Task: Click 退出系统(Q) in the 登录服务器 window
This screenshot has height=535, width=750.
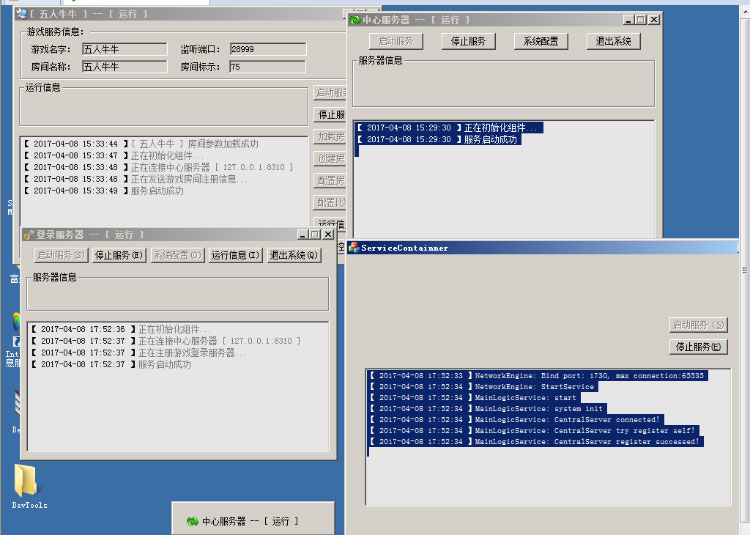Action: (293, 255)
